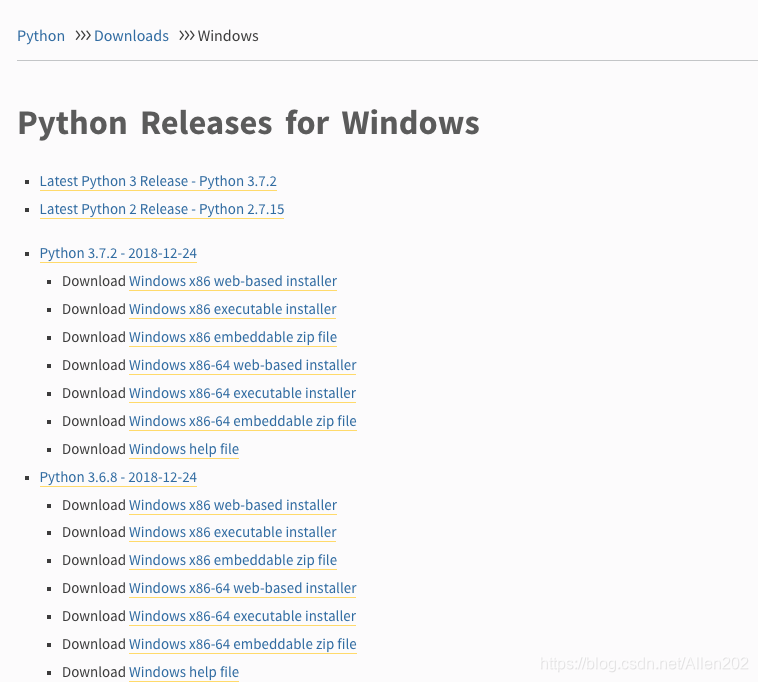The width and height of the screenshot is (758, 682).
Task: Open the Python 3.7.2 - 2018-12-24 release page
Action: (x=118, y=253)
